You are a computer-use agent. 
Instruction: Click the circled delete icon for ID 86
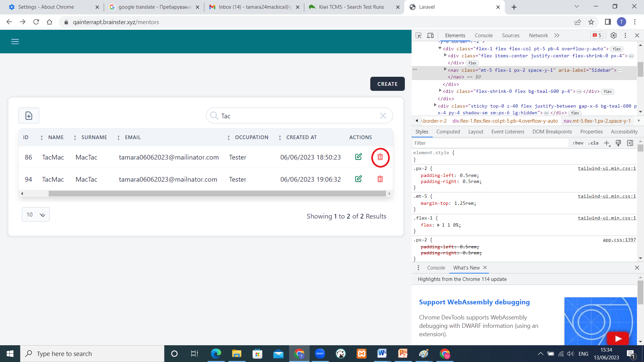380,157
